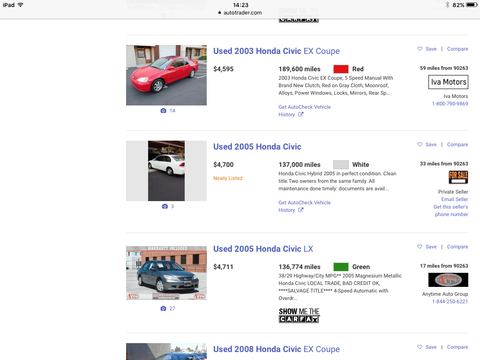Compare the white 2005 Honda Civic
This screenshot has width=480, height=360.
pyautogui.click(x=457, y=145)
